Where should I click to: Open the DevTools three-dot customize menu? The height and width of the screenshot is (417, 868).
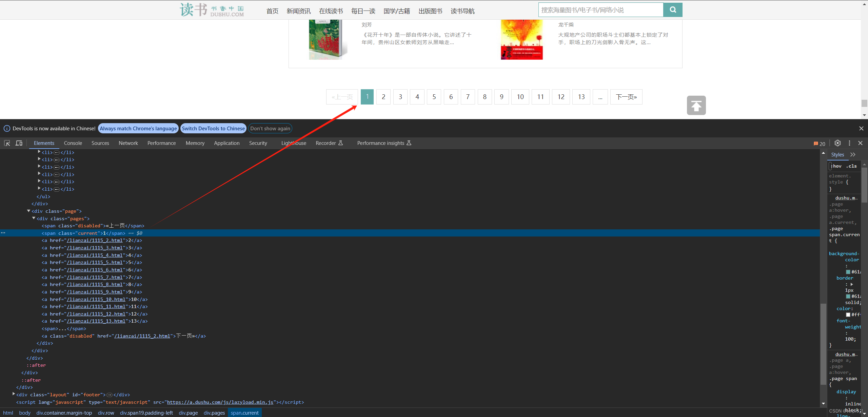click(x=850, y=143)
